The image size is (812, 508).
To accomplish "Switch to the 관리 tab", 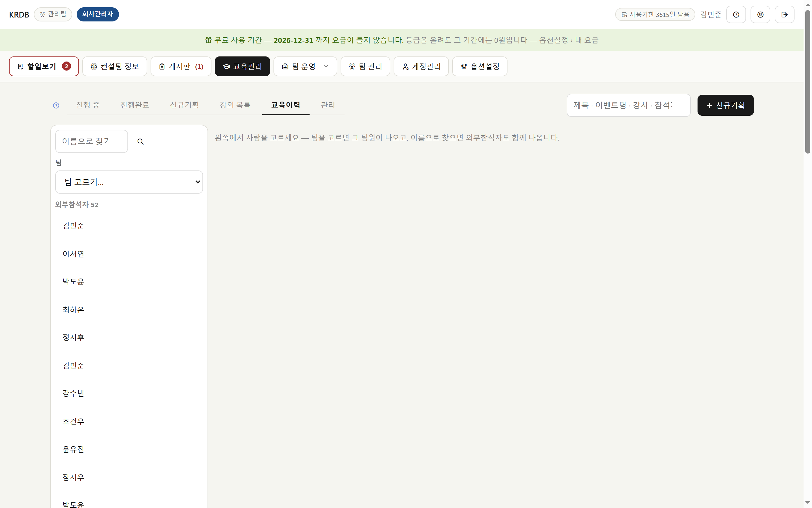I will (x=328, y=105).
